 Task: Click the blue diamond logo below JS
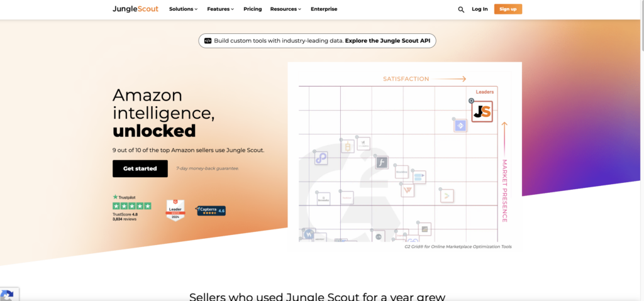point(460,125)
